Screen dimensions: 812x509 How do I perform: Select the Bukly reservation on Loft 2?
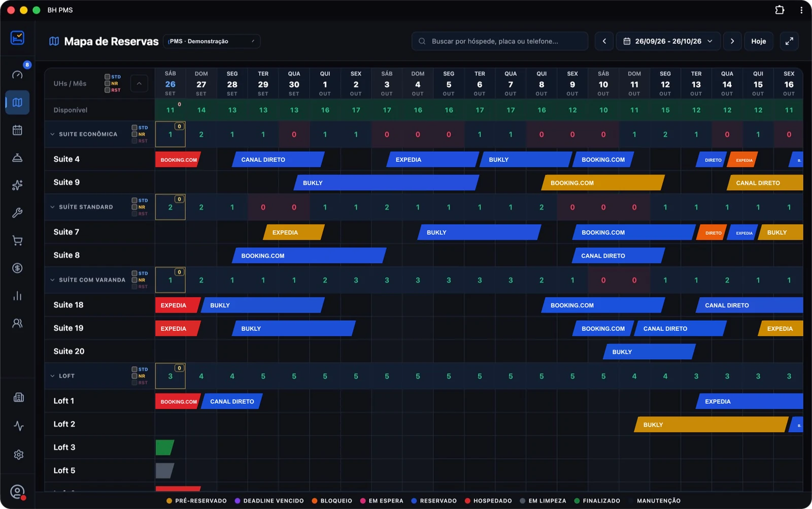(712, 425)
